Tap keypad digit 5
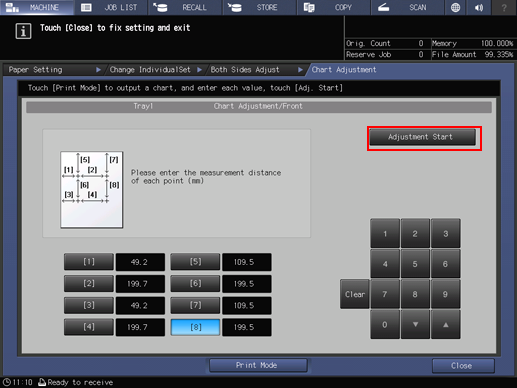 [415, 264]
